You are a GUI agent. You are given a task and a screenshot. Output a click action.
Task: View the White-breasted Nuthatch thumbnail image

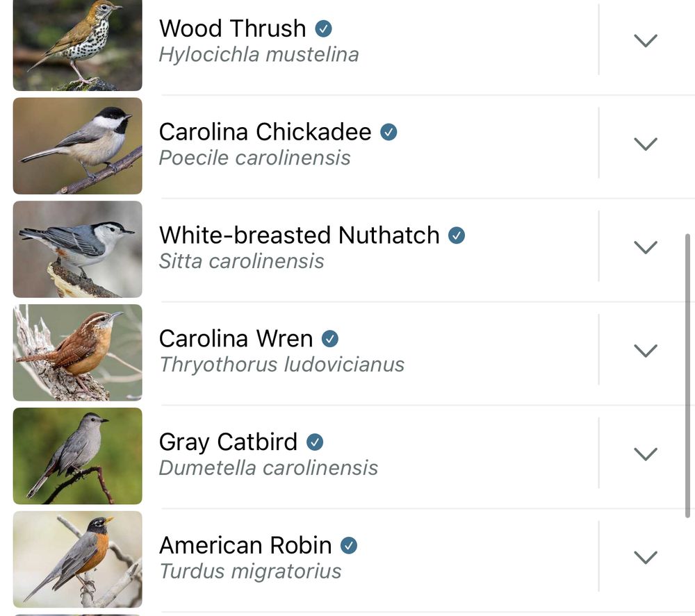coord(77,249)
